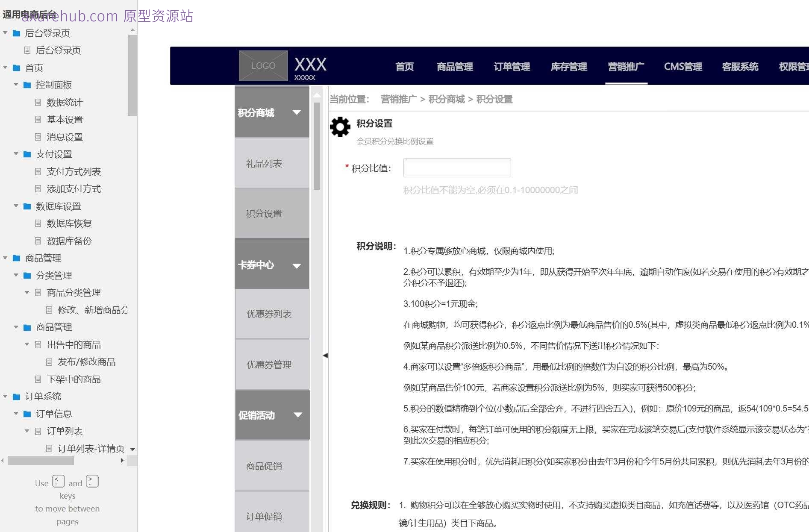Click the folder icon beside 支付设置
The width and height of the screenshot is (809, 532).
point(26,154)
